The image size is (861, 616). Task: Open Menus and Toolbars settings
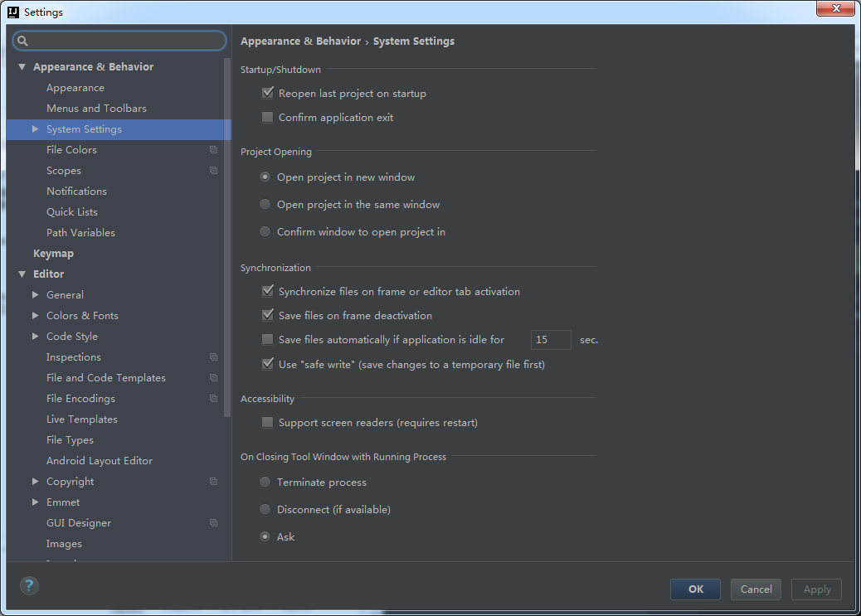pos(97,108)
